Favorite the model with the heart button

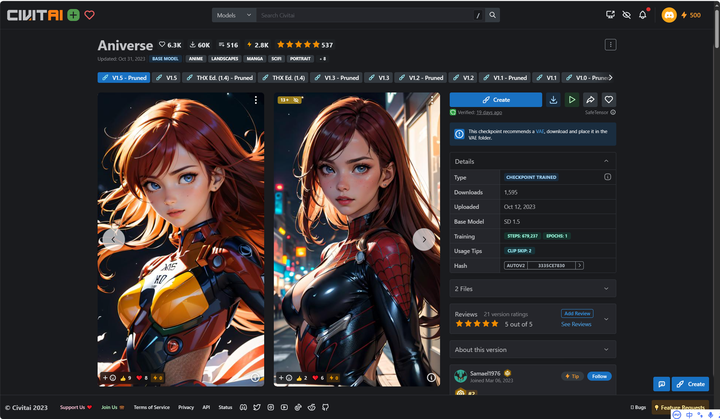(x=608, y=100)
